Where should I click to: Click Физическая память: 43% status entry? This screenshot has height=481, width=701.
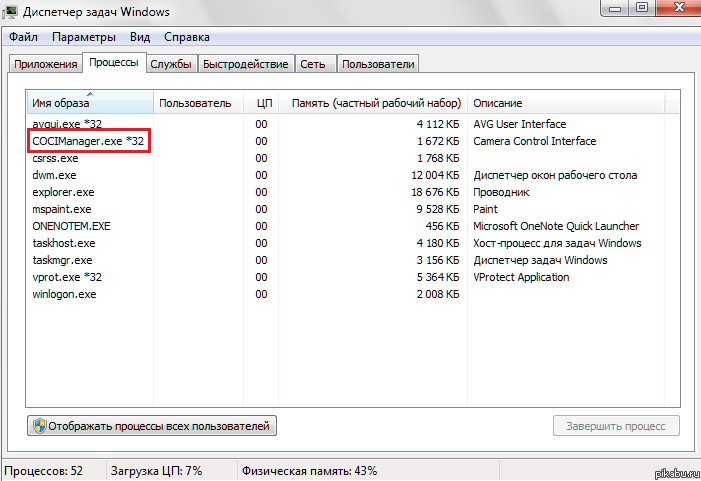(309, 471)
